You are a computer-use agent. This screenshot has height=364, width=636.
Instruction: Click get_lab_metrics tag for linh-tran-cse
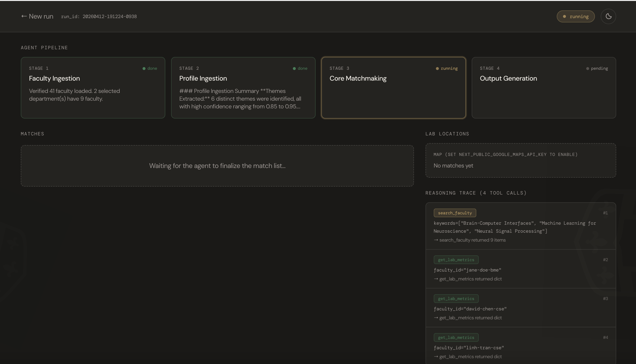tap(456, 337)
